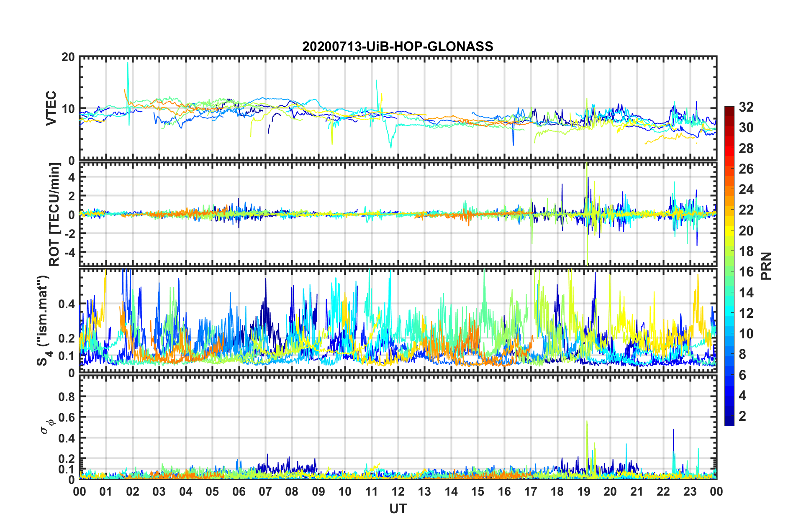Screen dimensions: 796x532
Task: Click the VTEC axis tick label 20
Action: pos(68,57)
